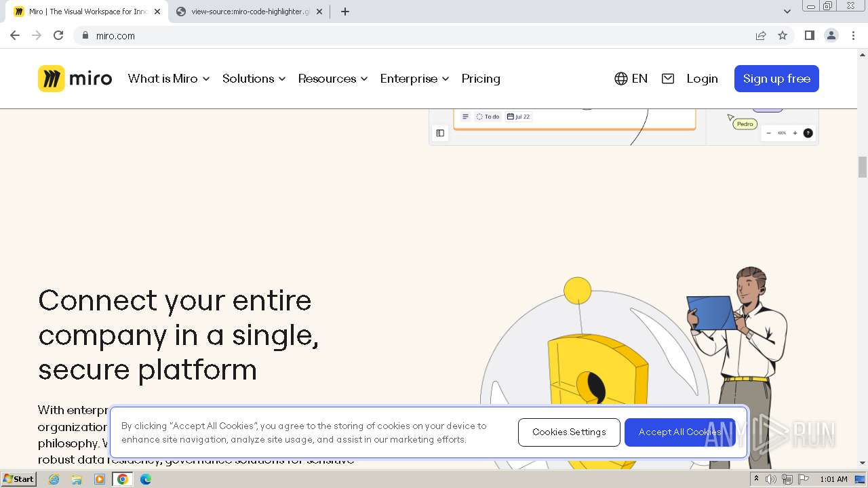Close the view-source browser tab
Screen dimensions: 868x488
pos(319,12)
